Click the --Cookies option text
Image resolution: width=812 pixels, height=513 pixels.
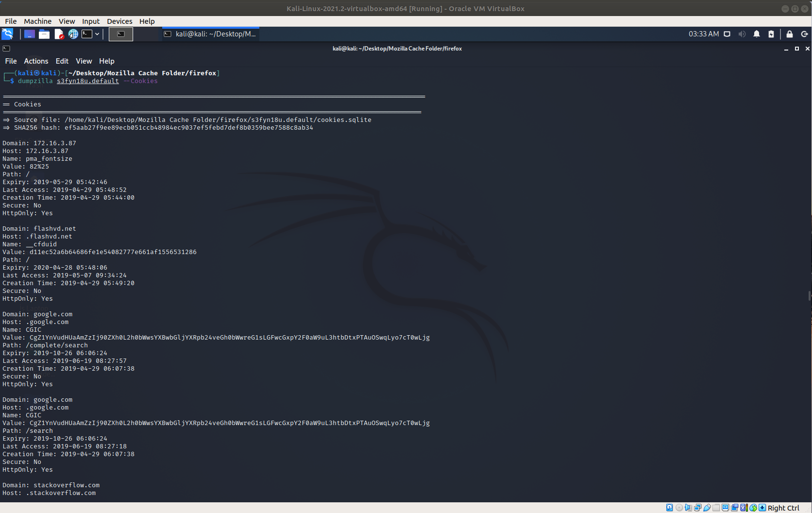click(x=140, y=81)
